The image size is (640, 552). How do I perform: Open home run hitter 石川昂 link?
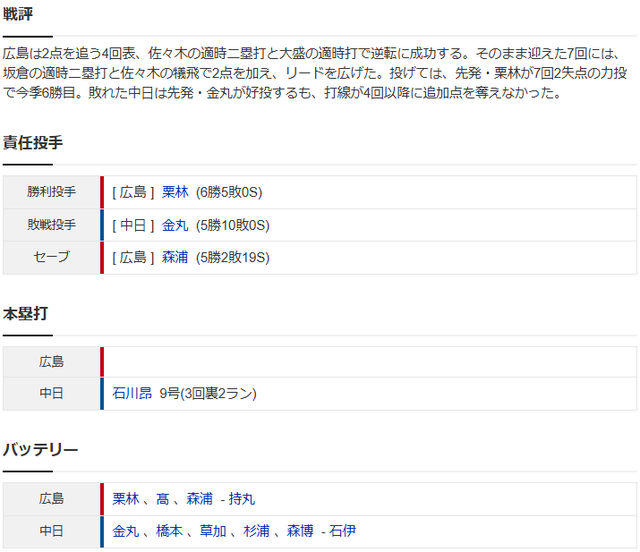tap(132, 393)
